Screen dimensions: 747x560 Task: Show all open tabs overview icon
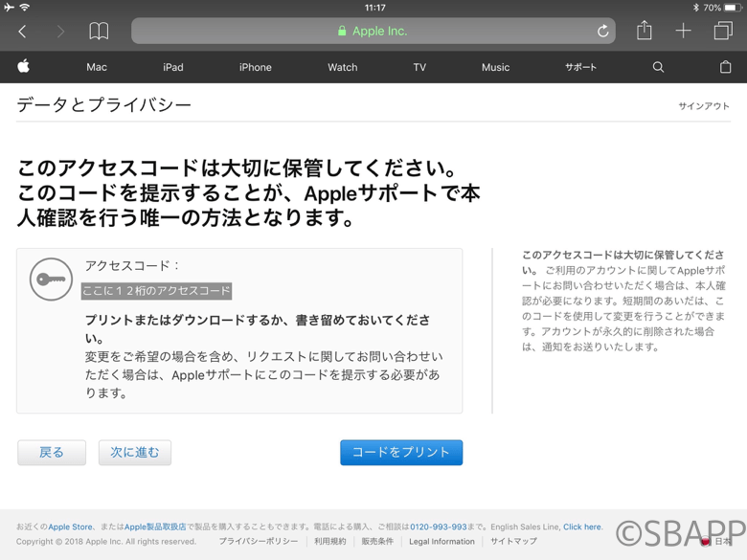(723, 32)
